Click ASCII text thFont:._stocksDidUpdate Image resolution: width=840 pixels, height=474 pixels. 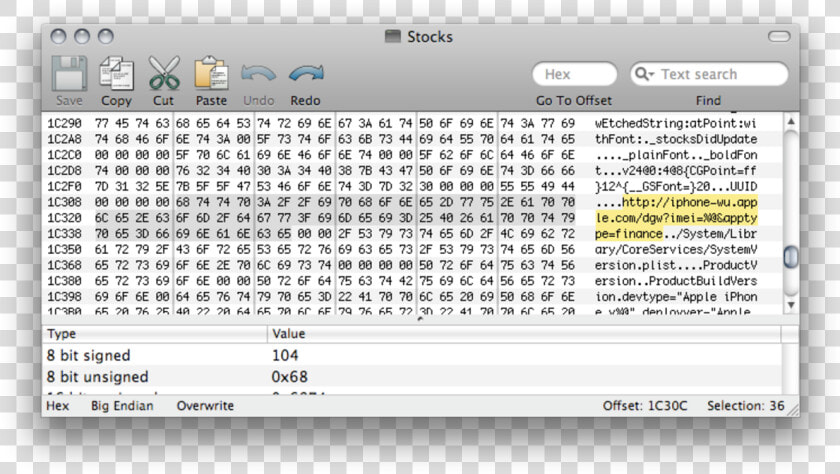tap(676, 139)
